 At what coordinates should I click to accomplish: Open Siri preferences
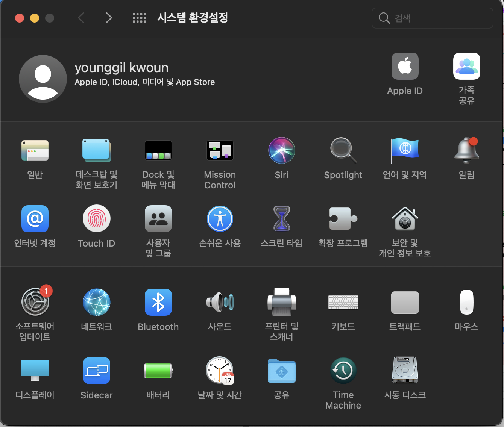click(282, 150)
